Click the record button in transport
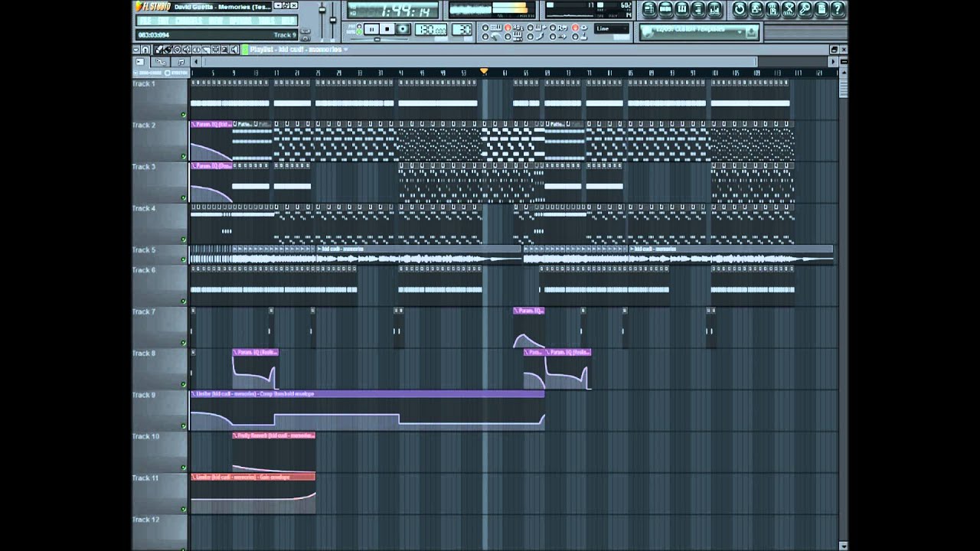The image size is (980, 551). coord(403,29)
